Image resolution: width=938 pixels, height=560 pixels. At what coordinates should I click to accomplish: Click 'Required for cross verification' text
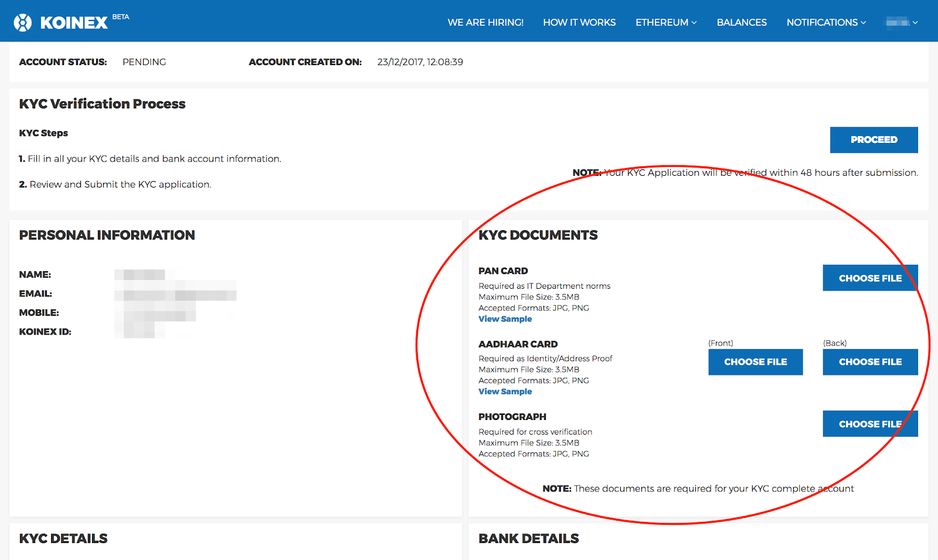tap(535, 432)
